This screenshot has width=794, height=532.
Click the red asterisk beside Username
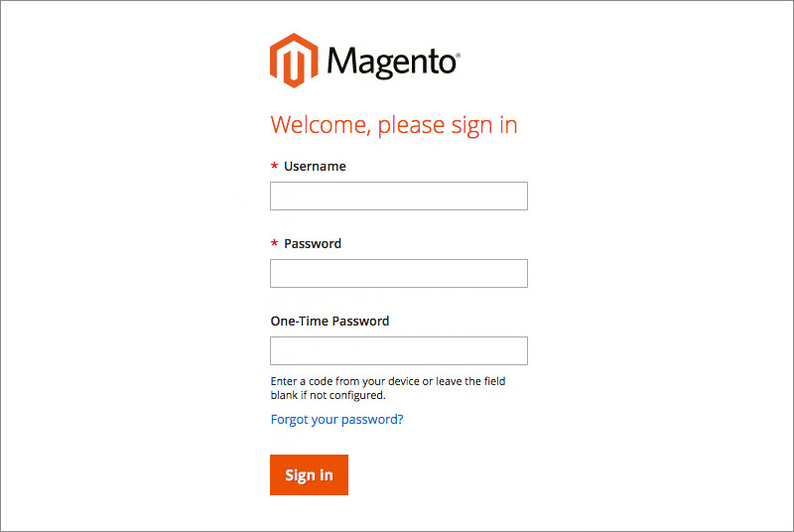coord(274,166)
